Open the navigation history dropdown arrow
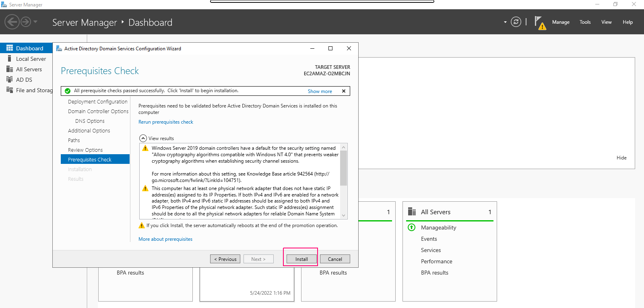644x308 pixels. click(x=35, y=22)
